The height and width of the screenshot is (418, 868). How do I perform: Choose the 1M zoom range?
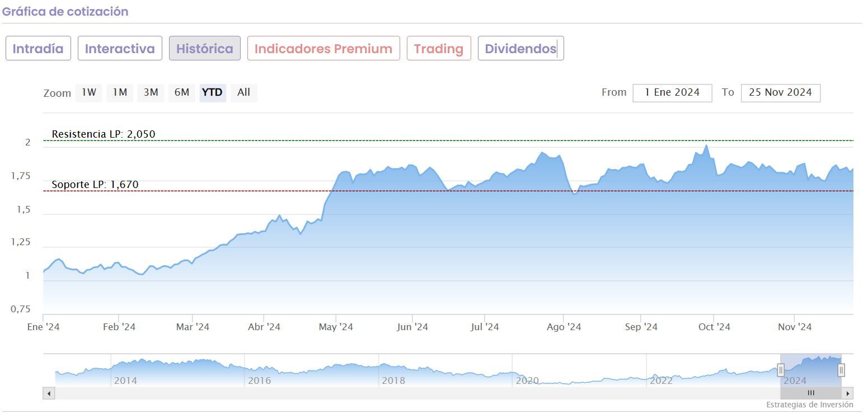(120, 92)
